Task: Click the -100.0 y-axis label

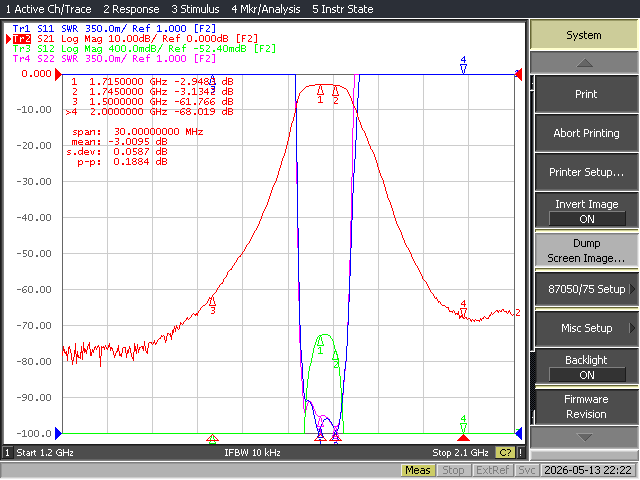Action: pyautogui.click(x=34, y=433)
